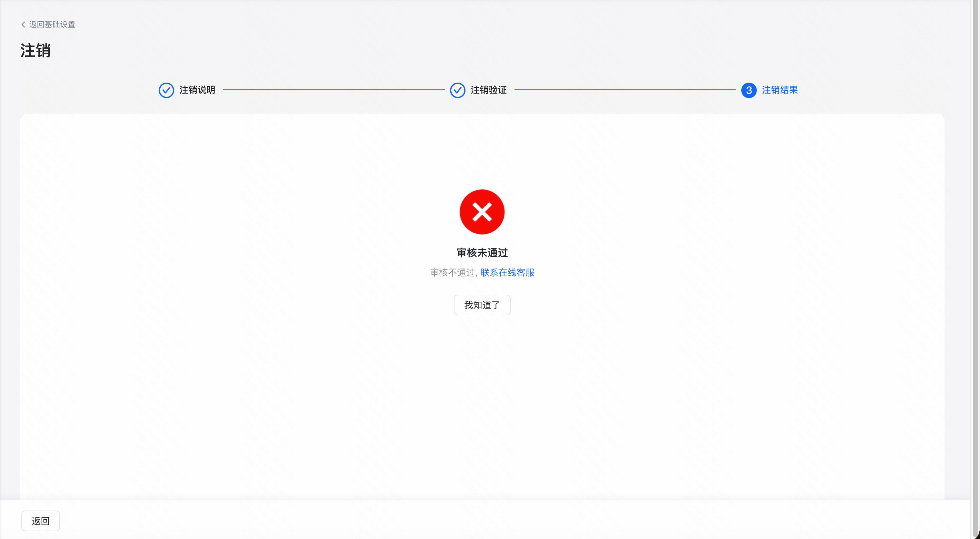Click blank area of bottom footer bar

(x=495, y=520)
